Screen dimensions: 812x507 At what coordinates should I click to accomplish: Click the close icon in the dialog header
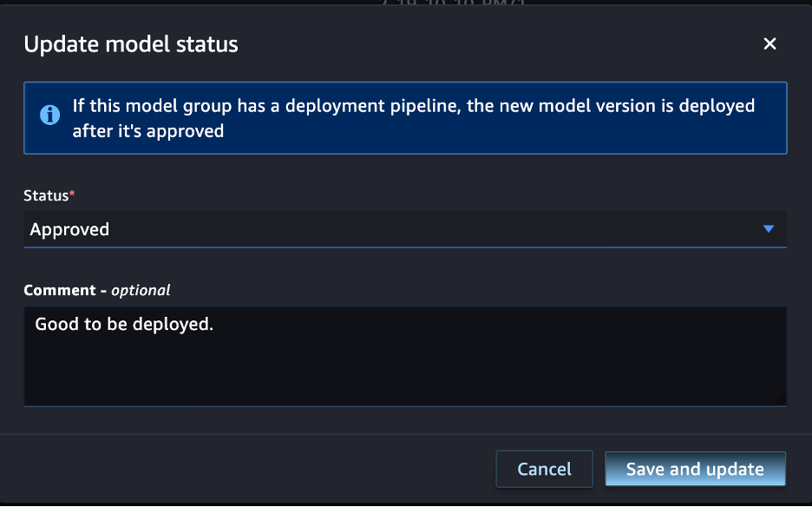point(769,43)
